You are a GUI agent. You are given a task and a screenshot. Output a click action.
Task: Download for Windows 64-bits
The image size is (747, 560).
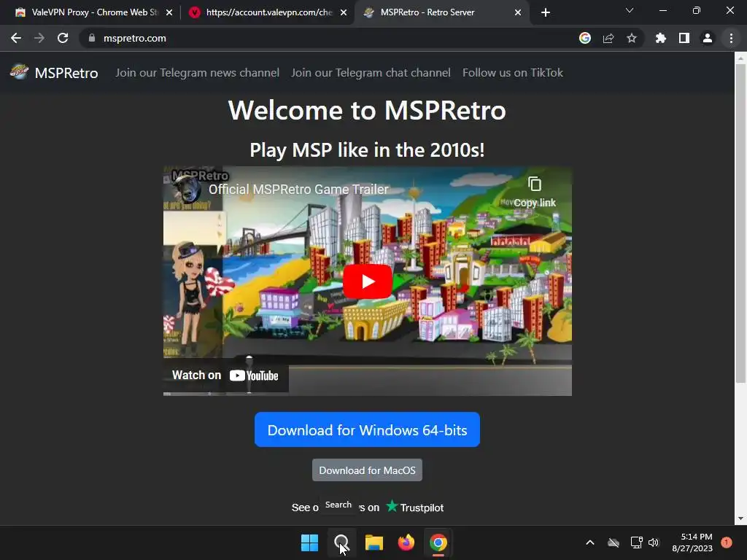pos(367,429)
